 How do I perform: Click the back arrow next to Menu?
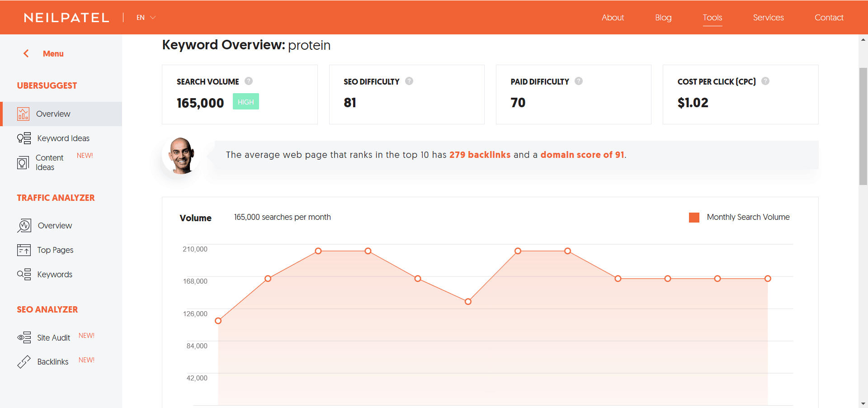point(26,53)
